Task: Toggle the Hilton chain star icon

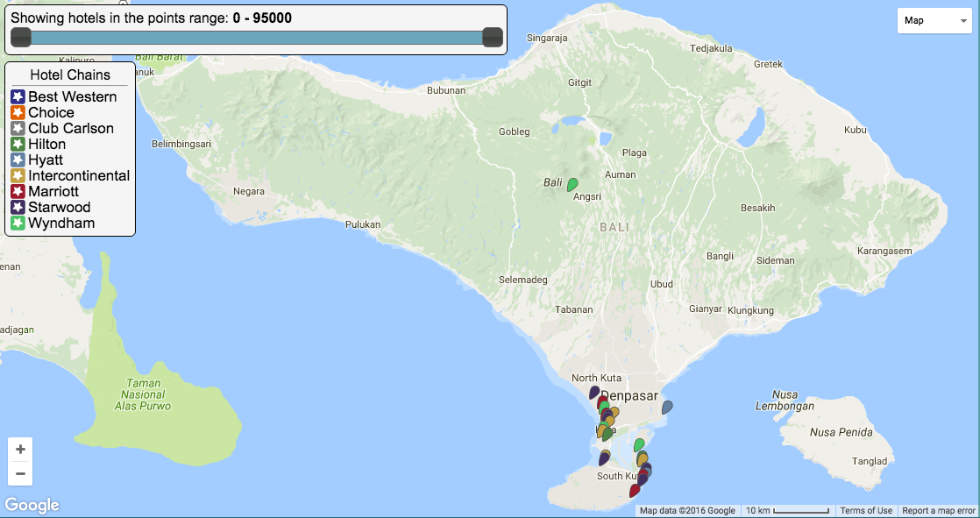Action: [x=18, y=145]
